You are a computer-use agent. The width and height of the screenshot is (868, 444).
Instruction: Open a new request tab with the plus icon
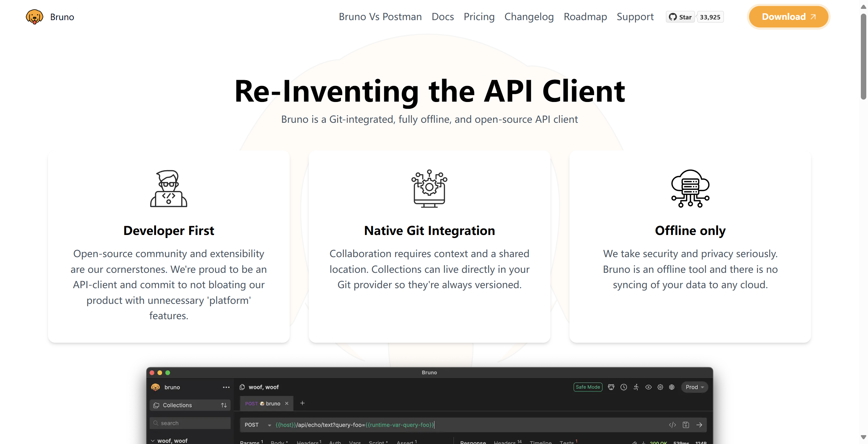302,403
